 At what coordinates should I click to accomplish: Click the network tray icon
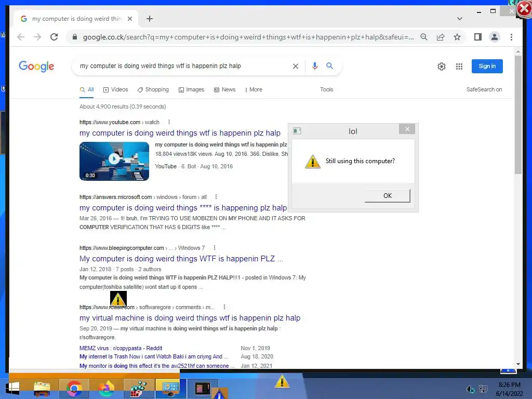coord(483,389)
